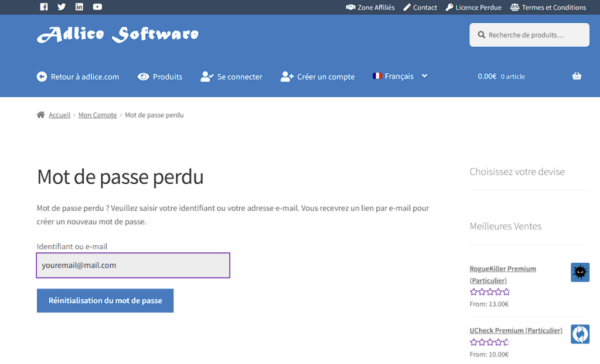Click the RogueKiller Premium product thumbnail
The height and width of the screenshot is (364, 600).
[x=579, y=272]
